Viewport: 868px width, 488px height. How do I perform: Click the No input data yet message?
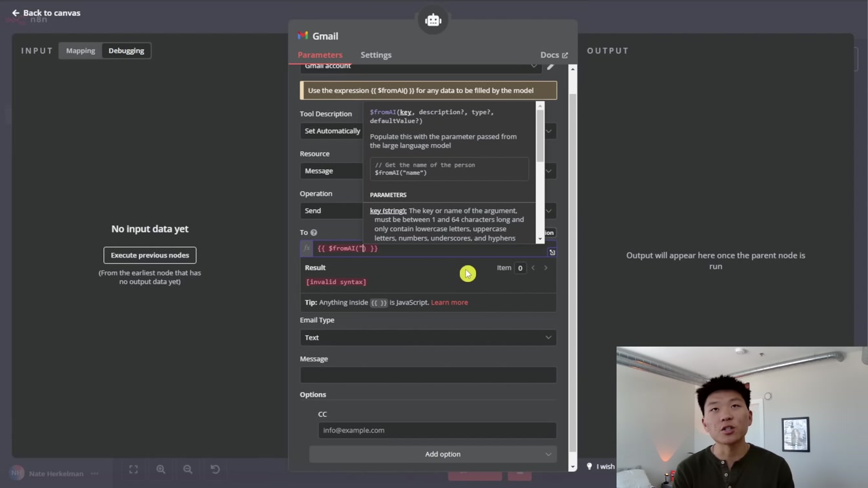[x=150, y=229]
